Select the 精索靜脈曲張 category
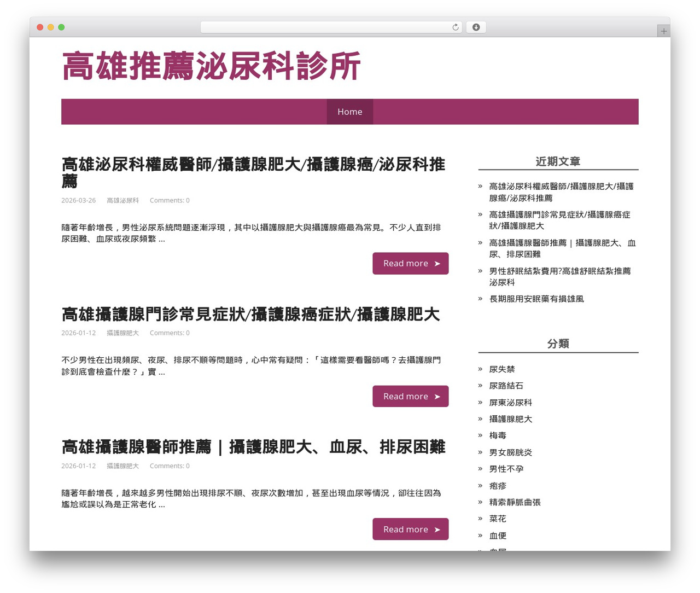The width and height of the screenshot is (700, 593). 515,502
